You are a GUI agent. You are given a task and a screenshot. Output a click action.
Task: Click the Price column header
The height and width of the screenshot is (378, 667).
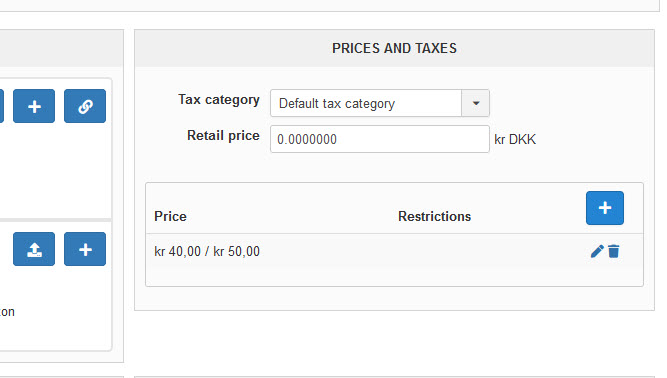pyautogui.click(x=170, y=216)
